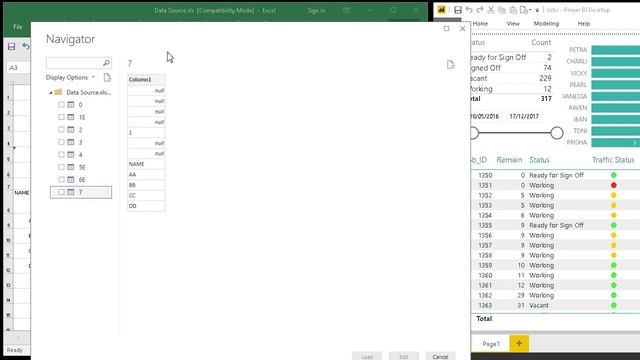The width and height of the screenshot is (640, 360).
Task: Click the table icon for item 7
Action: (71, 192)
